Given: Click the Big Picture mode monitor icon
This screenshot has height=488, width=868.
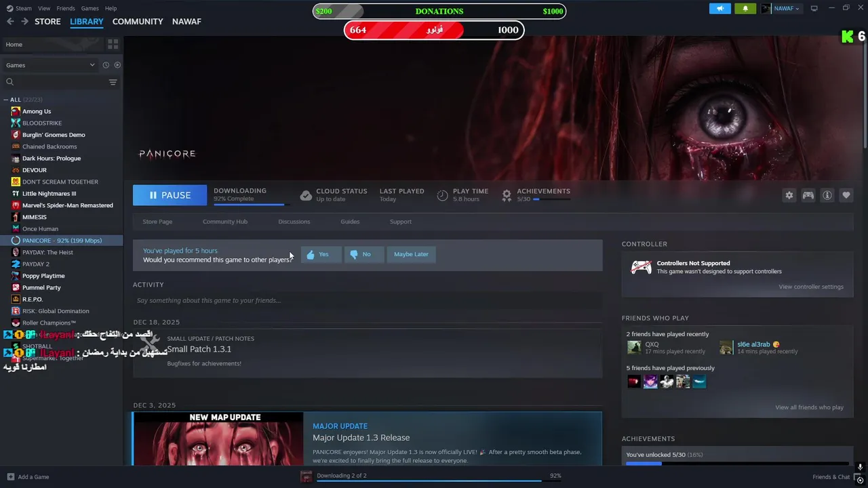Looking at the screenshot, I should point(814,8).
